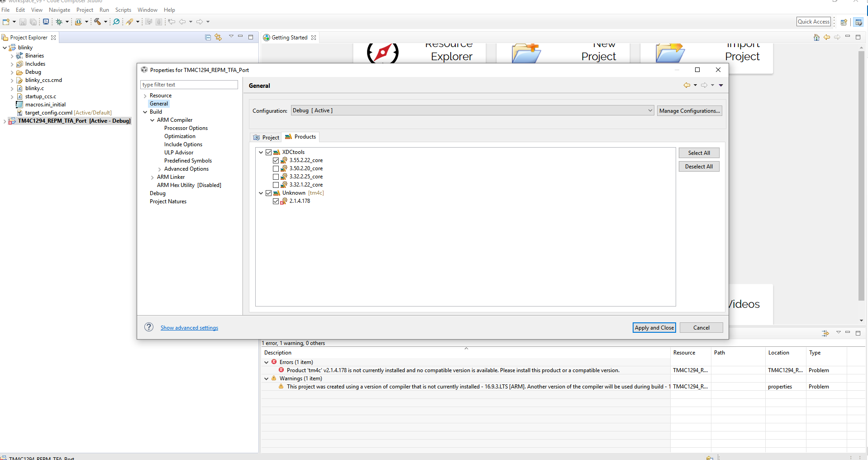Click the Last Edit Location toolbar icon
Screen dimensions: 868x460
(x=172, y=22)
